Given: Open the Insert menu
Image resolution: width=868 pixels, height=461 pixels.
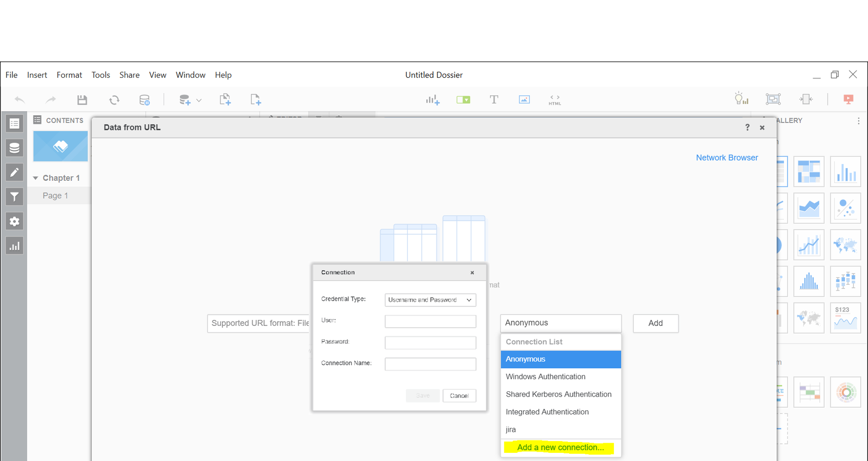Looking at the screenshot, I should (x=37, y=75).
